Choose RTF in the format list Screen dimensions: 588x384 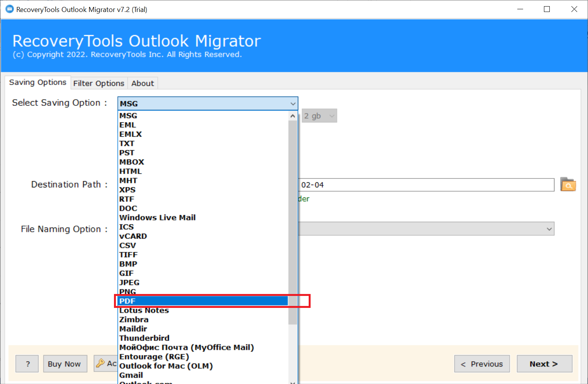[203, 199]
